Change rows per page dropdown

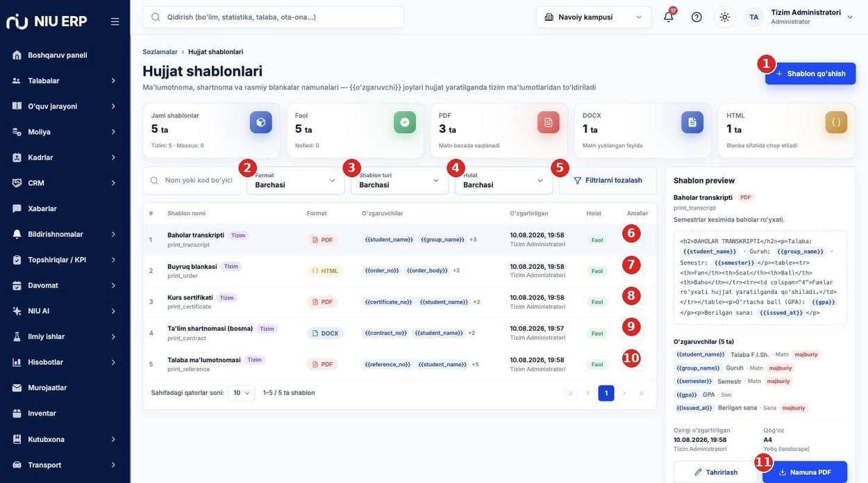[241, 393]
